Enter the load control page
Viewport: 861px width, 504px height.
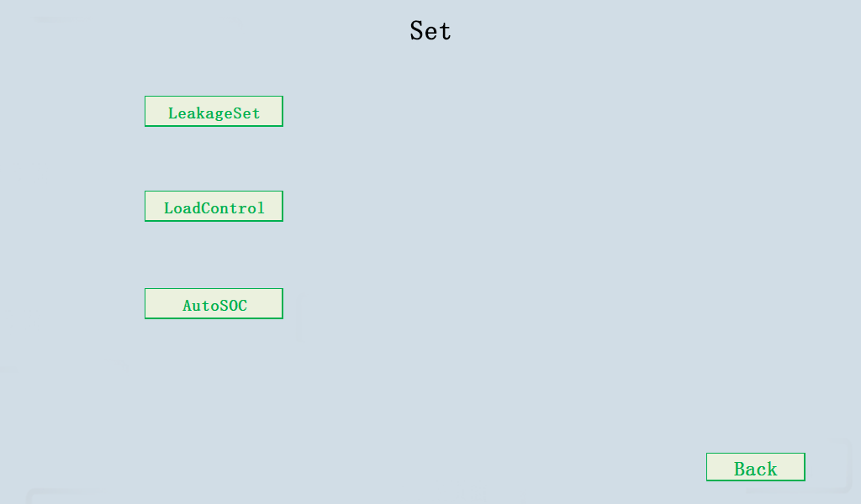214,207
